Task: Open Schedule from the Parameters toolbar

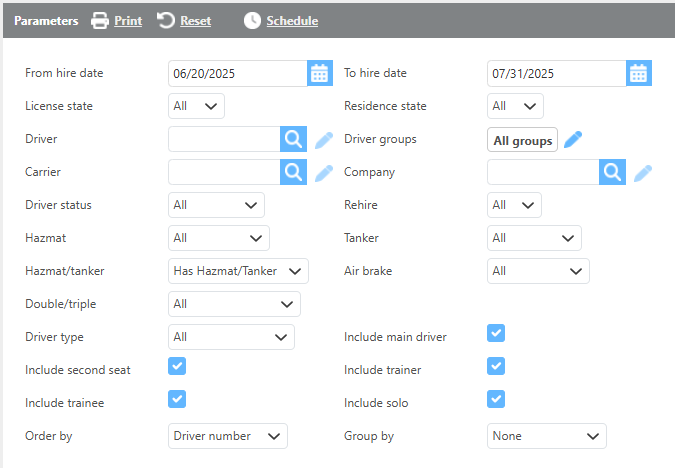Action: (281, 21)
